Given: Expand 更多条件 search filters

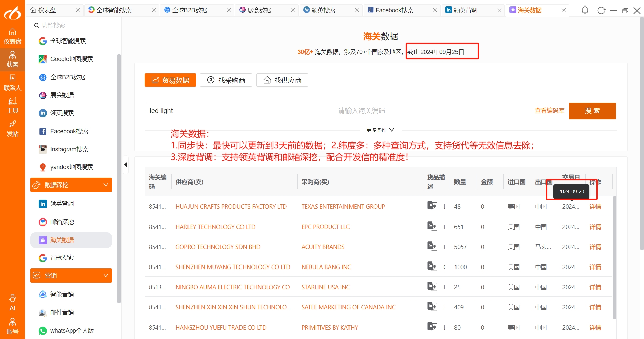Looking at the screenshot, I should point(380,130).
